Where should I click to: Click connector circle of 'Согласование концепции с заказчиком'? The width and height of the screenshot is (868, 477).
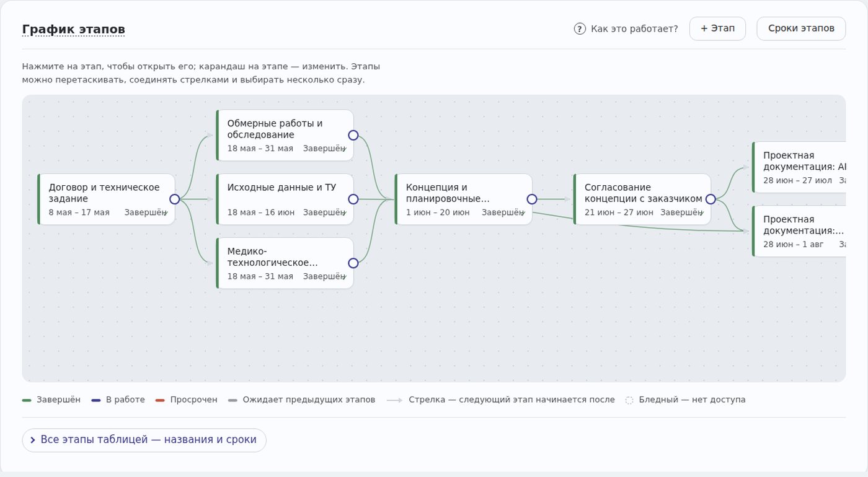coord(711,199)
